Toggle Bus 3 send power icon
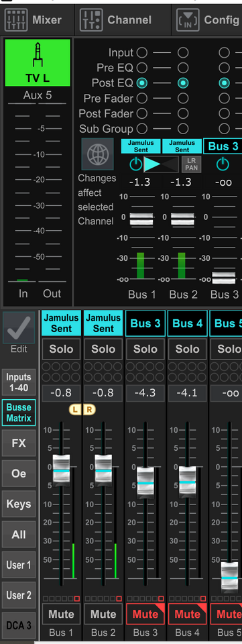This screenshot has height=644, width=242. pyautogui.click(x=223, y=164)
